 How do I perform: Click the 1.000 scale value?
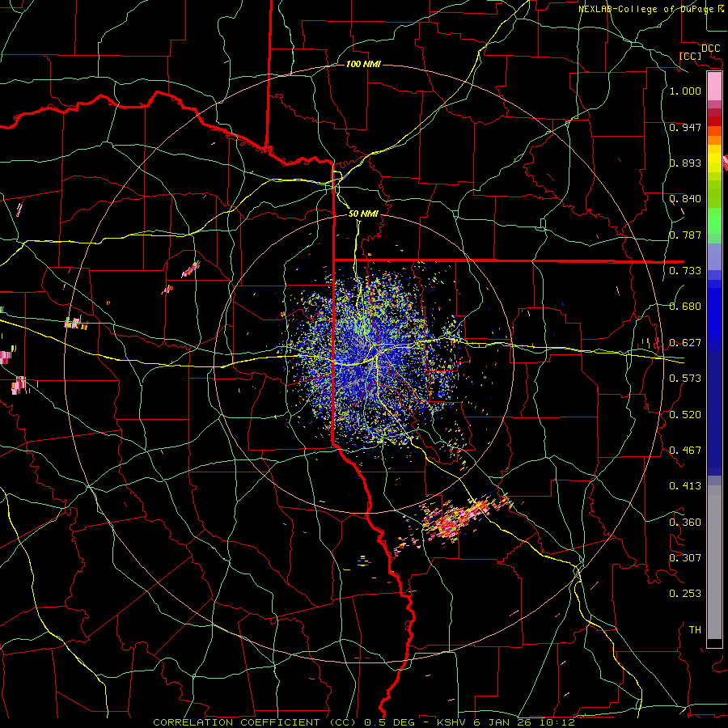[x=685, y=91]
